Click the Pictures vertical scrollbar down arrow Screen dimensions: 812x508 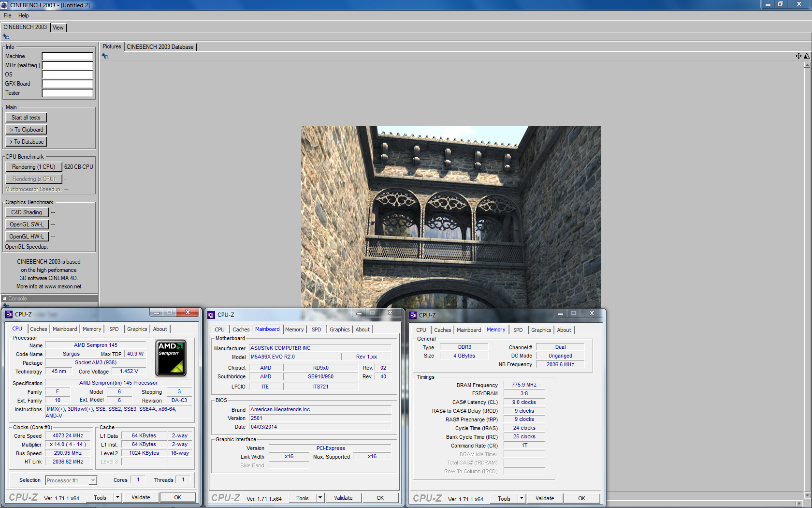tap(807, 495)
